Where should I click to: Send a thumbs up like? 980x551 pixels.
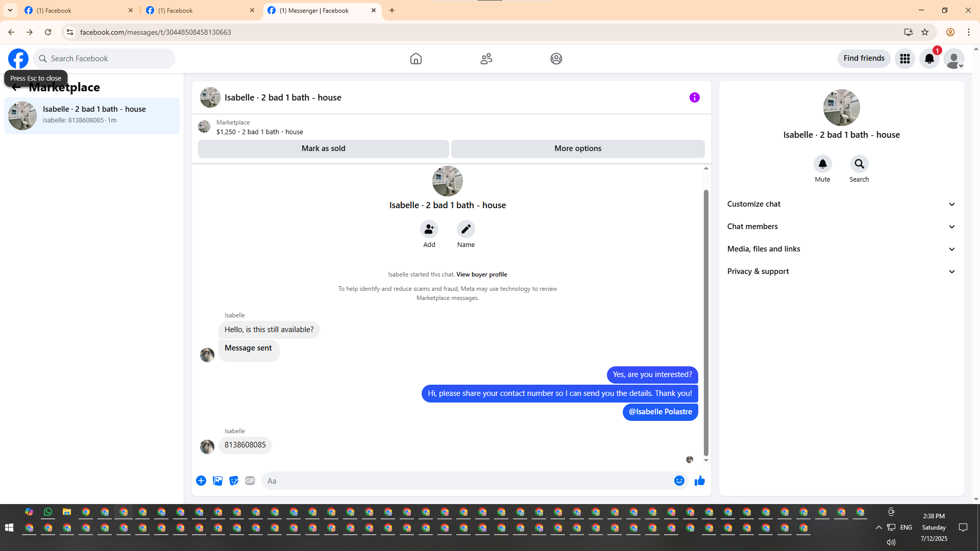[x=699, y=481]
